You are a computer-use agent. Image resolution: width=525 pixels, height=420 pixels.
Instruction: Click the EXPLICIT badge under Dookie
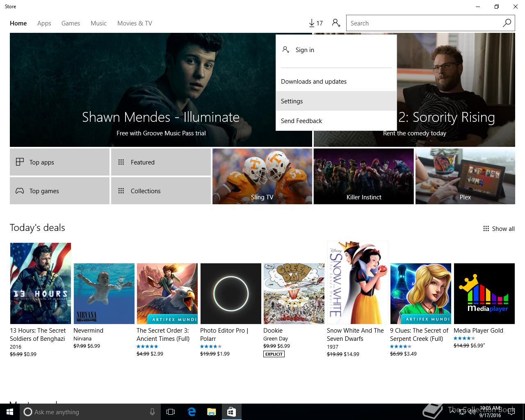[274, 354]
